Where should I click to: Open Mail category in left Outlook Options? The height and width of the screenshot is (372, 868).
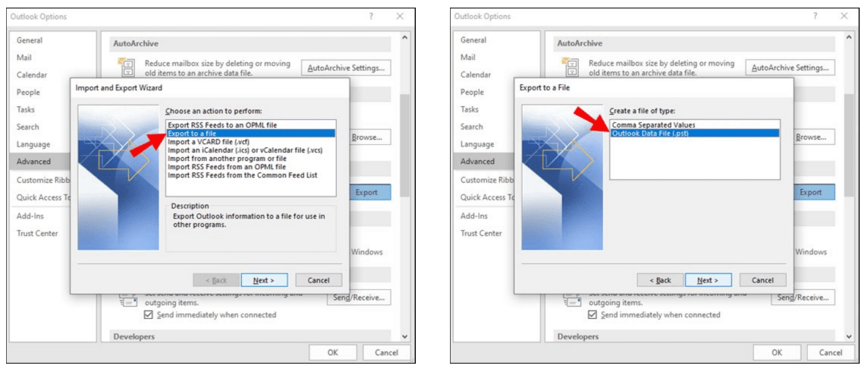pyautogui.click(x=24, y=58)
